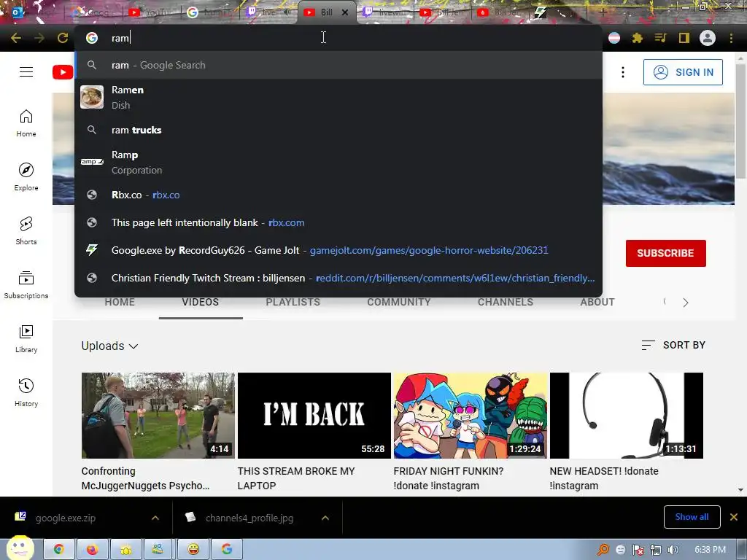Toggle the browser side panel icon
This screenshot has height=560, width=747.
point(684,38)
